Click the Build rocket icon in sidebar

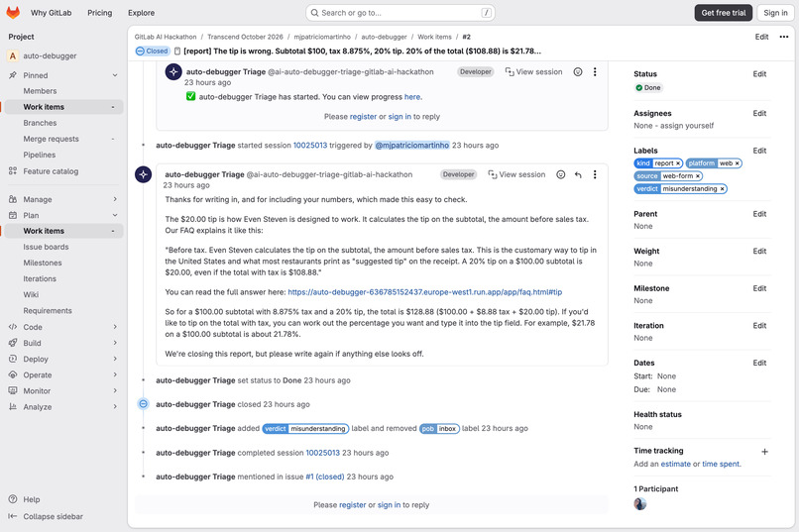[13, 343]
